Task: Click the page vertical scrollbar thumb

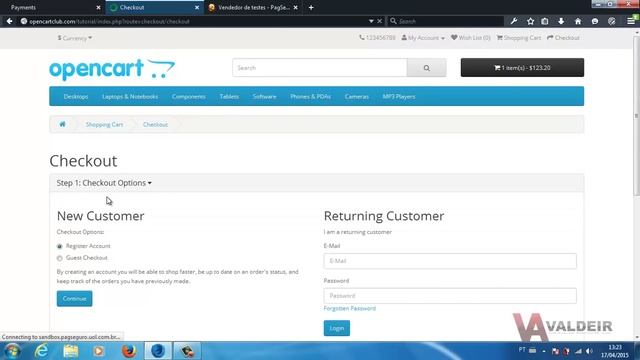Action: pos(636,116)
